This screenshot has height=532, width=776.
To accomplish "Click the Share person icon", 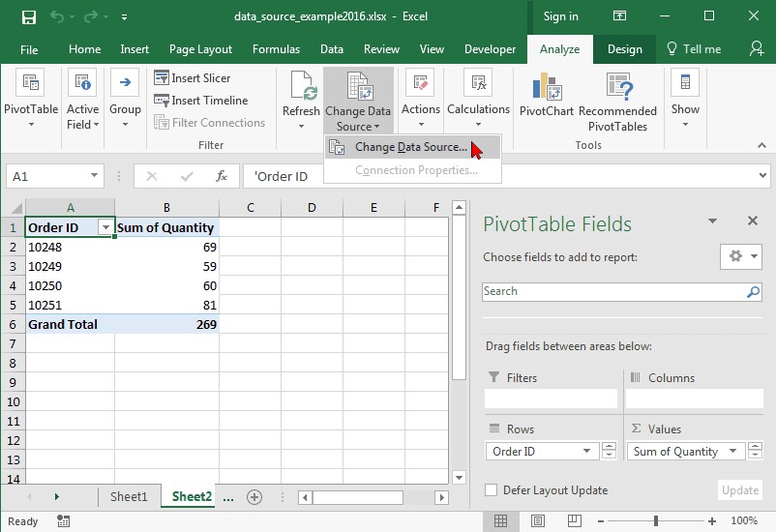I will click(757, 48).
